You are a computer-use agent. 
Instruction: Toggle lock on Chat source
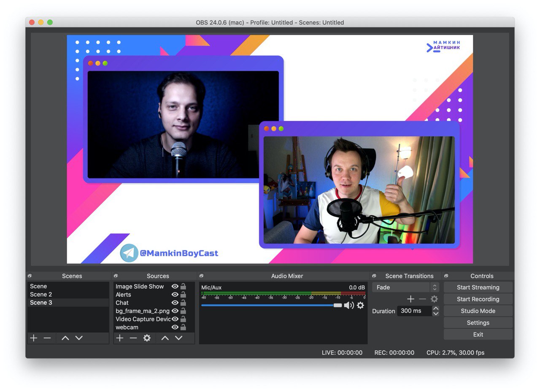(x=183, y=303)
